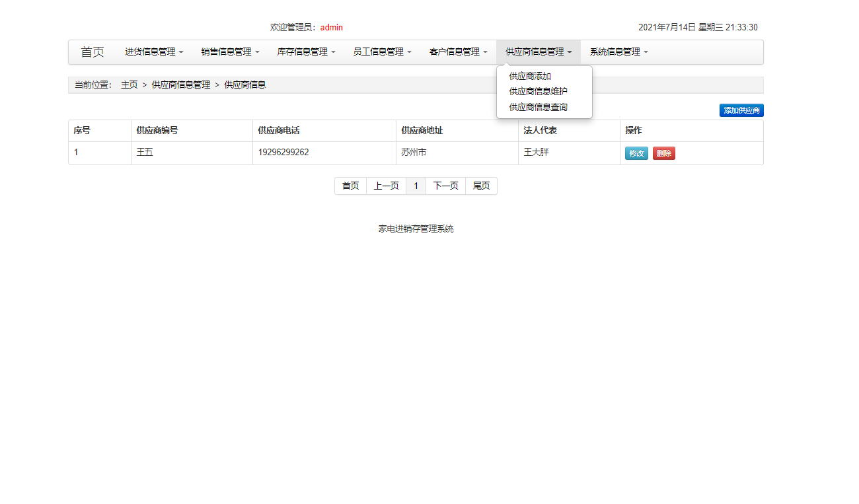The width and height of the screenshot is (859, 504).
Task: Expand the 员工信息管理 menu
Action: tap(381, 52)
